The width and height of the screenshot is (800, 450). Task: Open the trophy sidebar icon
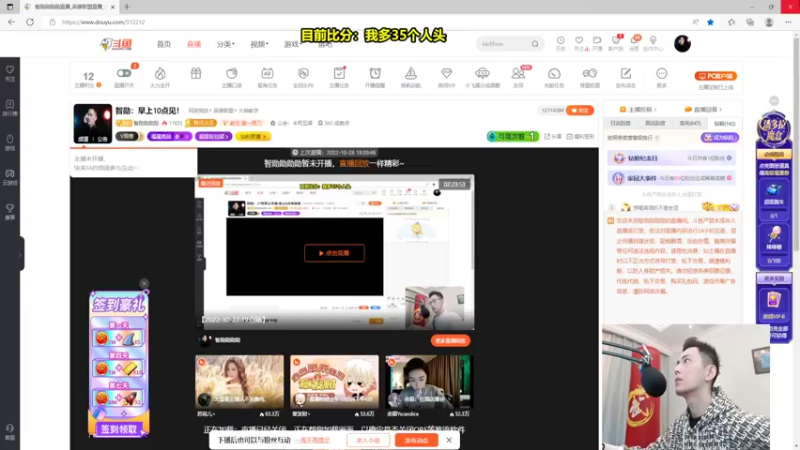coord(10,211)
